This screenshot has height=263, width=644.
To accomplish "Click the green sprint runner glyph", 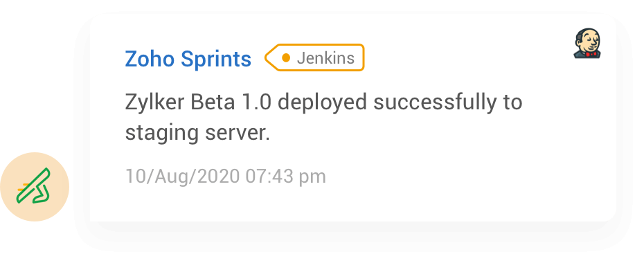I will pos(34,186).
